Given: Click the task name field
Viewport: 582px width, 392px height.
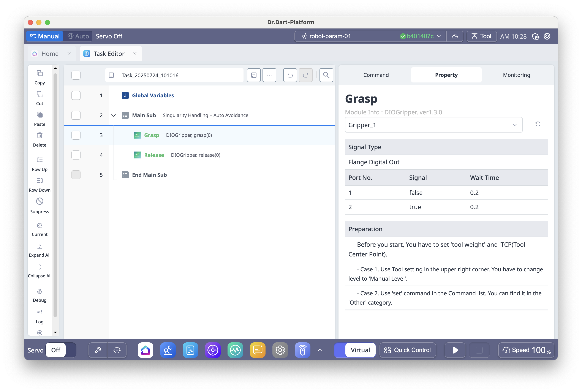Looking at the screenshot, I should coord(174,75).
